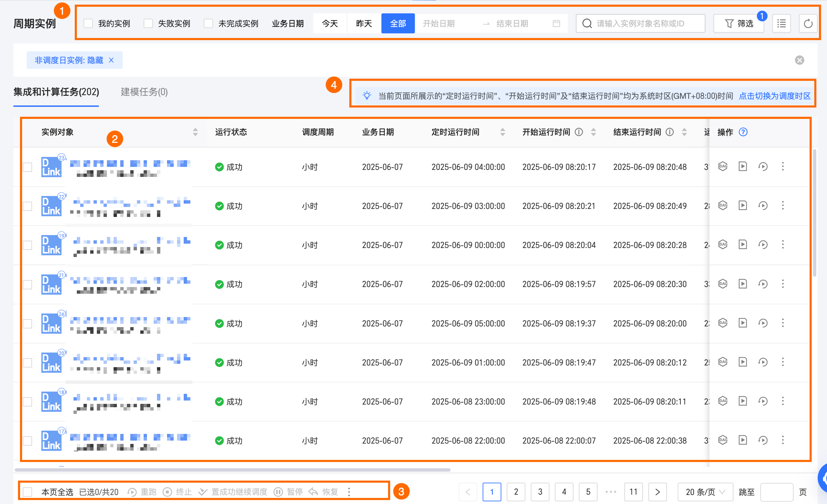This screenshot has height=504, width=827.
Task: Refresh the periodic instance list
Action: 808,23
